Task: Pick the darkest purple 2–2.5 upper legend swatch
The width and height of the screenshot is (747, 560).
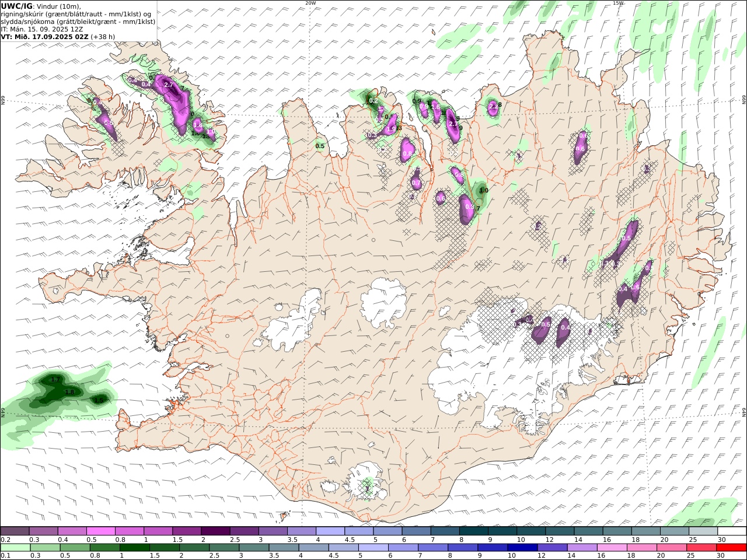Action: point(215,531)
